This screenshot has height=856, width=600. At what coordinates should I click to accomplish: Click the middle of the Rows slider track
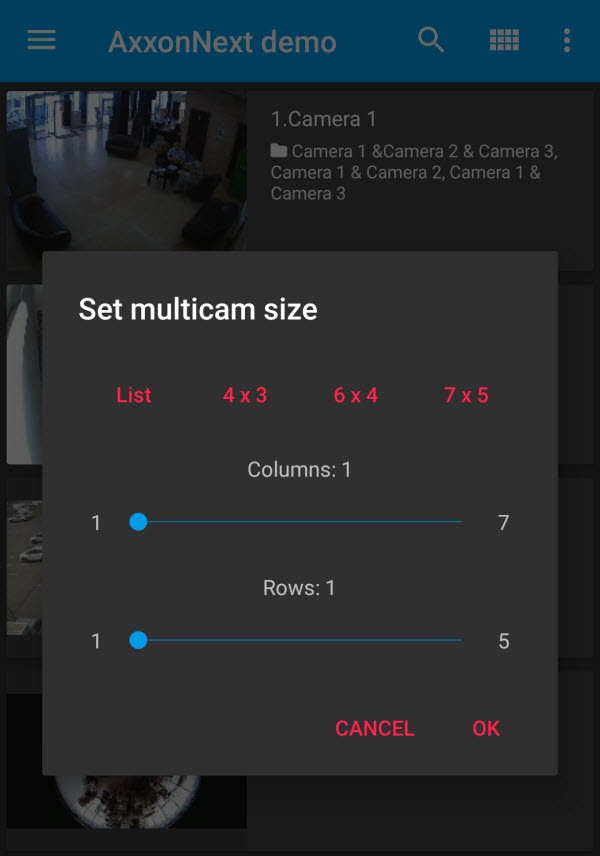300,640
